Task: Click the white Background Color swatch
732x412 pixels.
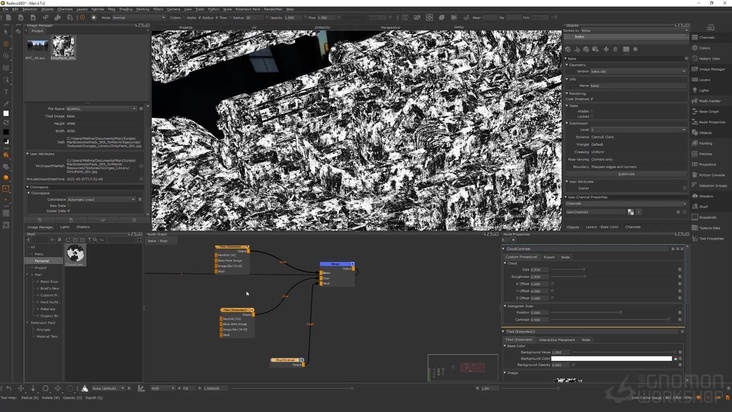Action: click(612, 358)
